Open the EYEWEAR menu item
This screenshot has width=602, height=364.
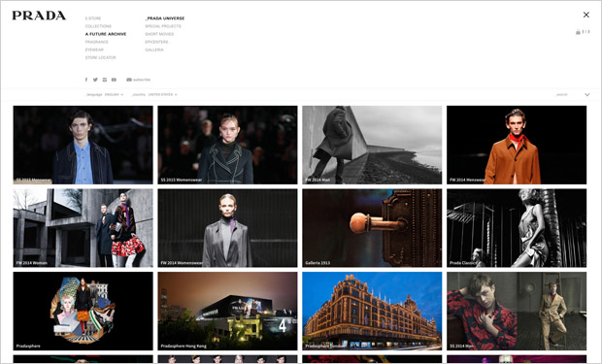tap(94, 50)
